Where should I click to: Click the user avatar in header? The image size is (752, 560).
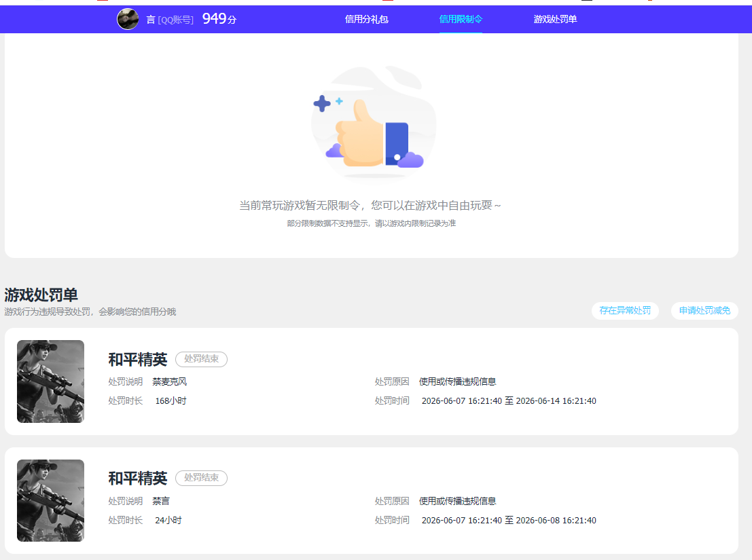pyautogui.click(x=128, y=19)
